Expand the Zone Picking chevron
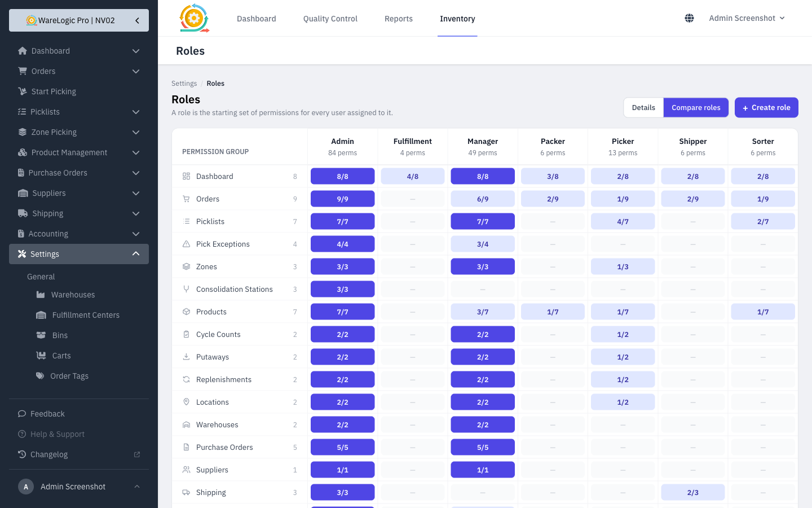 point(136,132)
